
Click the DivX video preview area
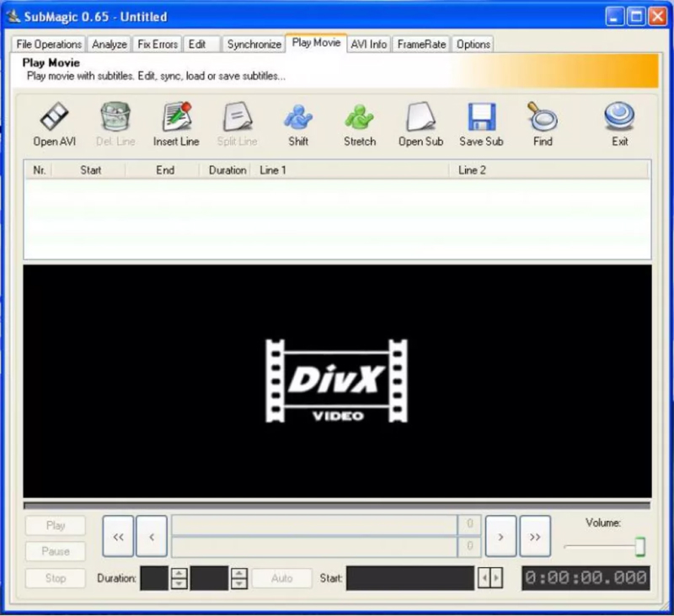coord(337,381)
